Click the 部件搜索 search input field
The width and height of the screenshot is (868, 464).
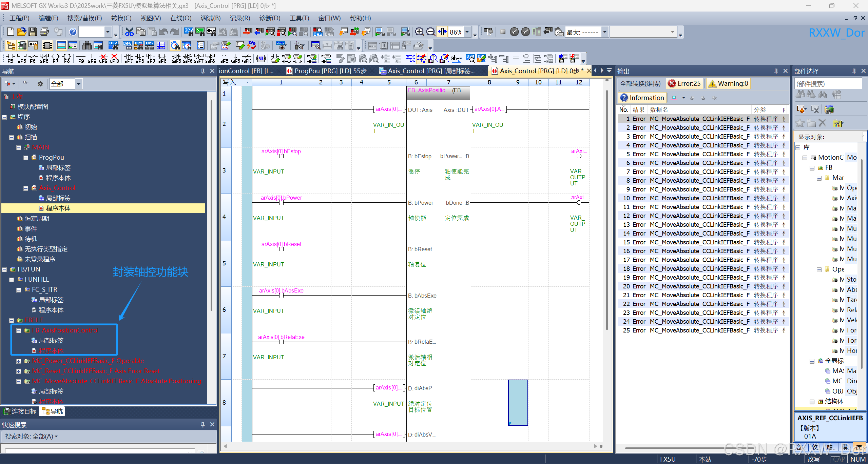pos(828,84)
